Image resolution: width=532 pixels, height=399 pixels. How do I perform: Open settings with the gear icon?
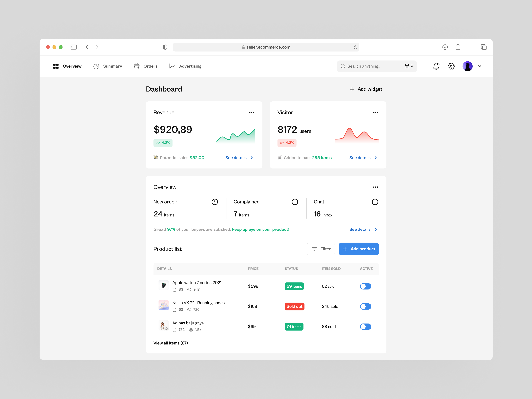click(451, 66)
